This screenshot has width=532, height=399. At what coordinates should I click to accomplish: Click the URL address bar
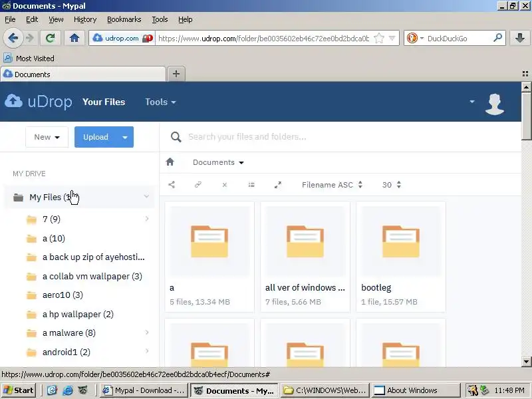pyautogui.click(x=263, y=39)
